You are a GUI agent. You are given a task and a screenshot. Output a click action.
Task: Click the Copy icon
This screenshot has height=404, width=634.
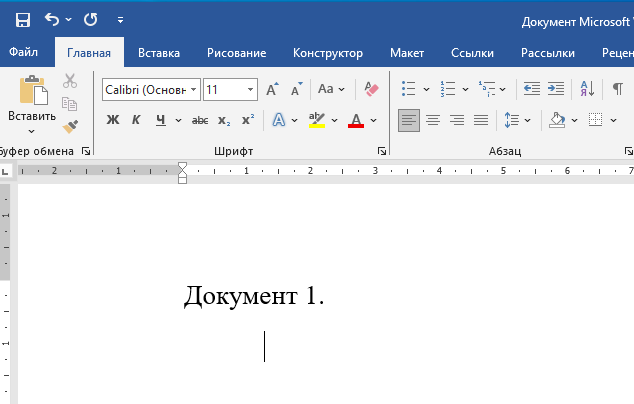70,104
